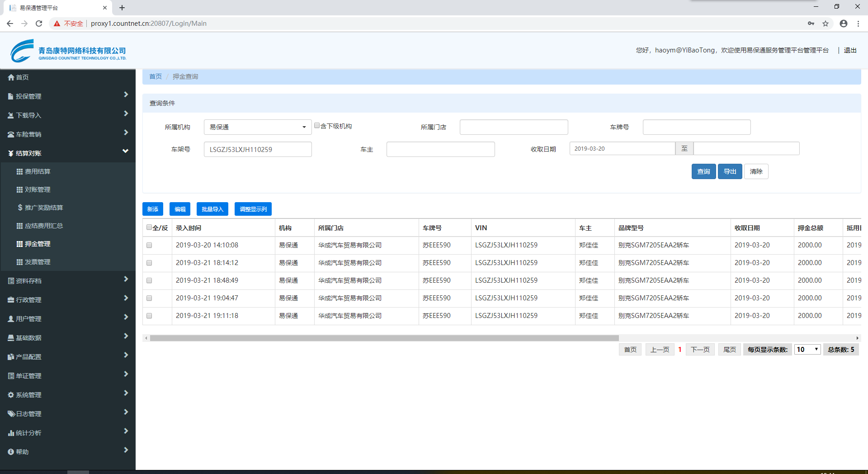Click the 批量导入 batch import button
This screenshot has height=474, width=868.
tap(212, 209)
